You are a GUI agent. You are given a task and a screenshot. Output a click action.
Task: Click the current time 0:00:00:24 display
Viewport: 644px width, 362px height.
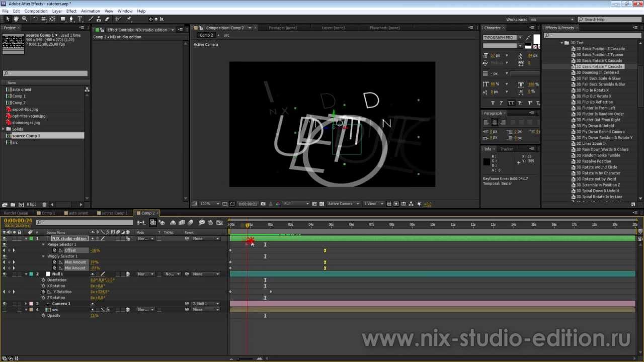point(18,221)
